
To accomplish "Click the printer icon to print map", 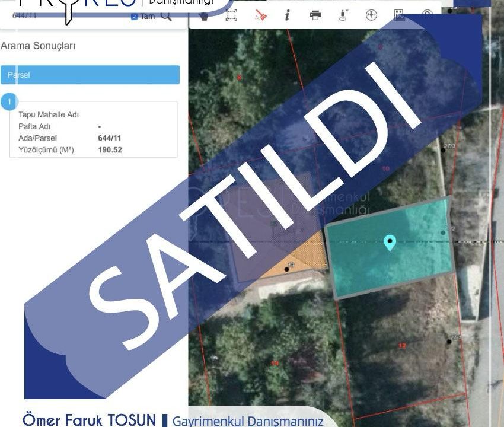I will 315,15.
